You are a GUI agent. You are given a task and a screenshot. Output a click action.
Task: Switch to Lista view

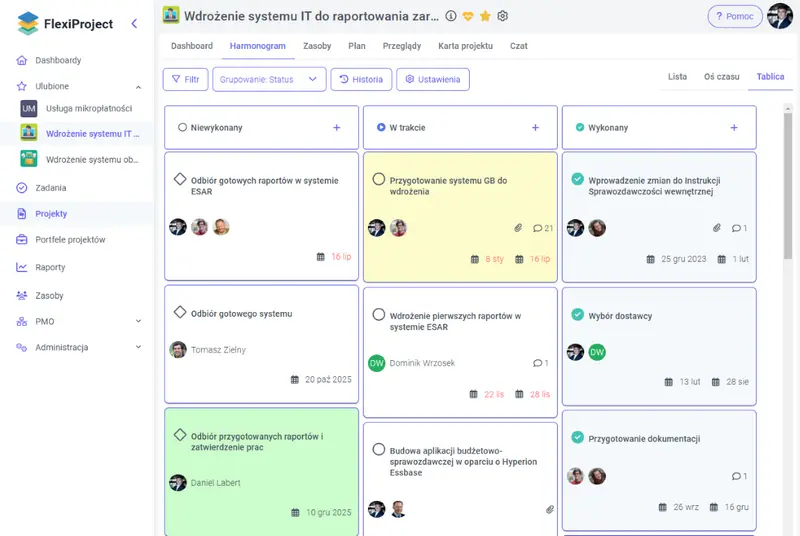[x=677, y=76]
